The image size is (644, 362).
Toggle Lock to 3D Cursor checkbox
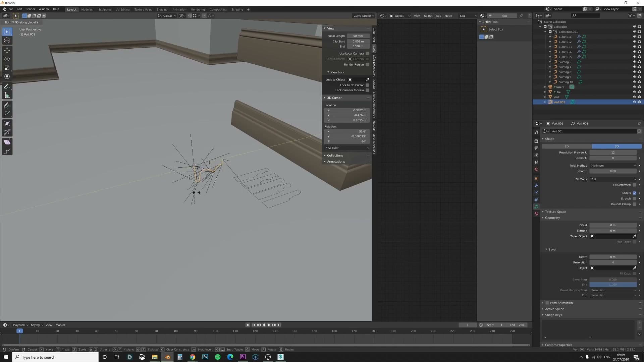tap(367, 85)
